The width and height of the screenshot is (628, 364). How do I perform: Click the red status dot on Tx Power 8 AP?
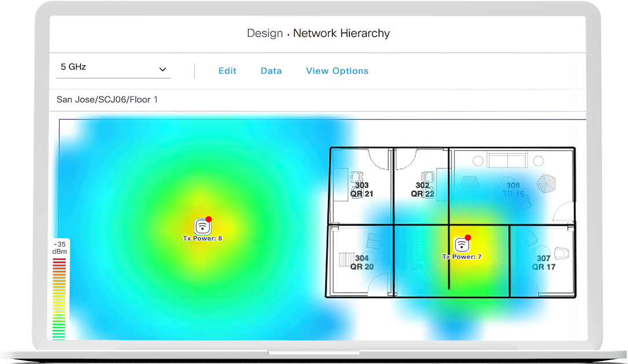[x=209, y=220]
